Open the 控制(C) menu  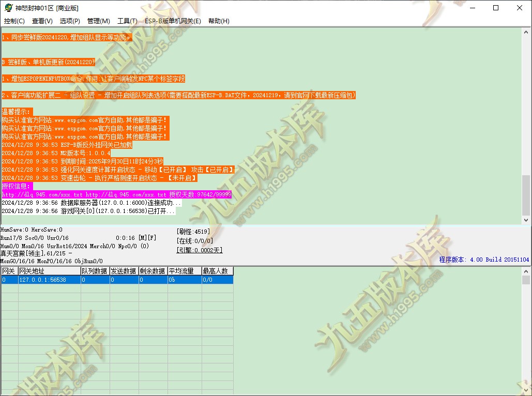pos(14,21)
